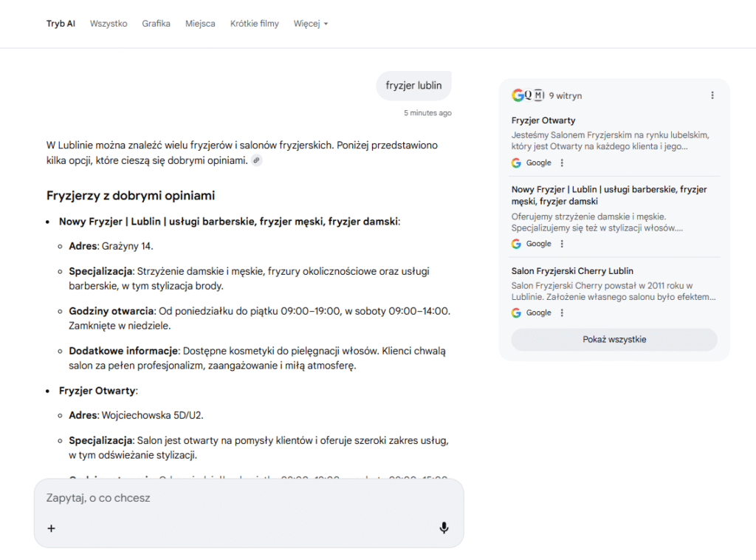Click the Pokaż wszystkie button
The height and width of the screenshot is (560, 756).
[614, 339]
